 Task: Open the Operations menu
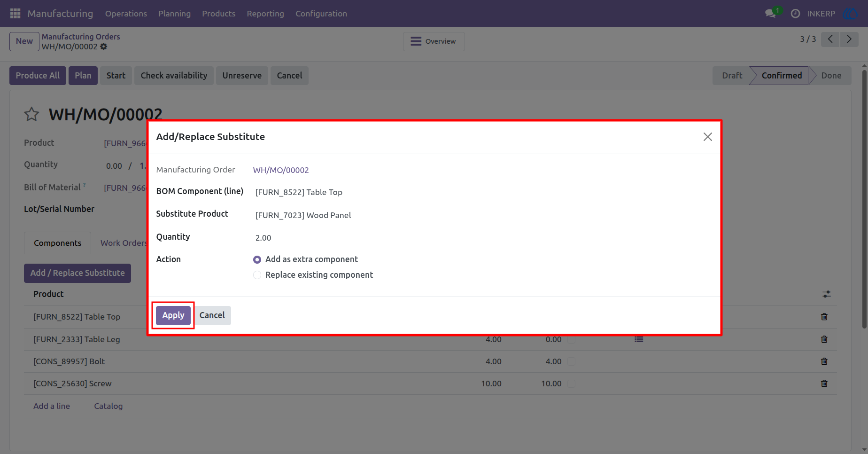click(x=126, y=14)
